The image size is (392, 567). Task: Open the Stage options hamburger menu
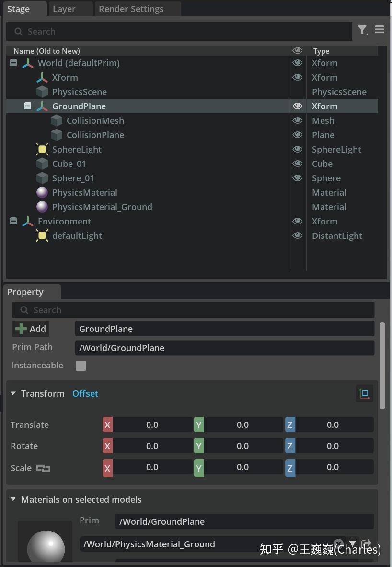(380, 30)
